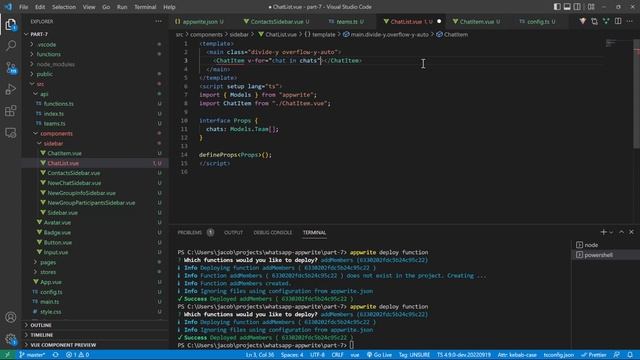
Task: Expand the .vscode folder
Action: [95, 44]
